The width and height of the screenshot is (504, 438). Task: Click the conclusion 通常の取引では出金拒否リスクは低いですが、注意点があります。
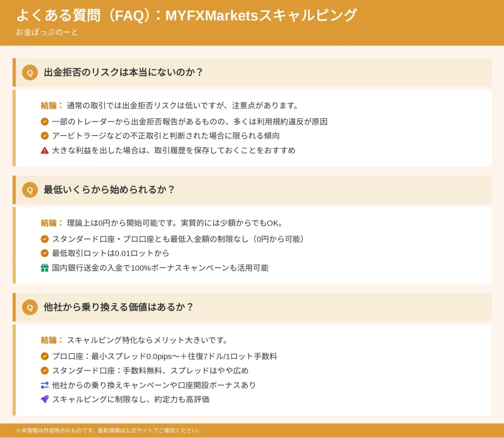click(183, 105)
